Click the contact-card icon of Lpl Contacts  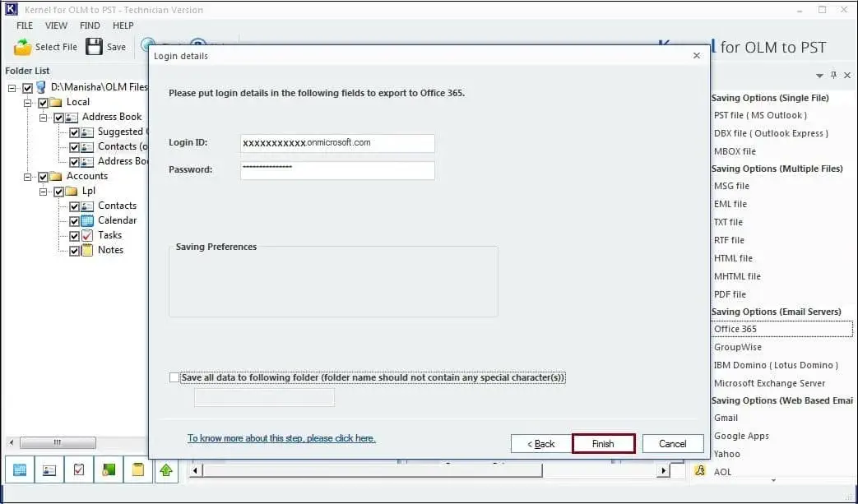(87, 206)
